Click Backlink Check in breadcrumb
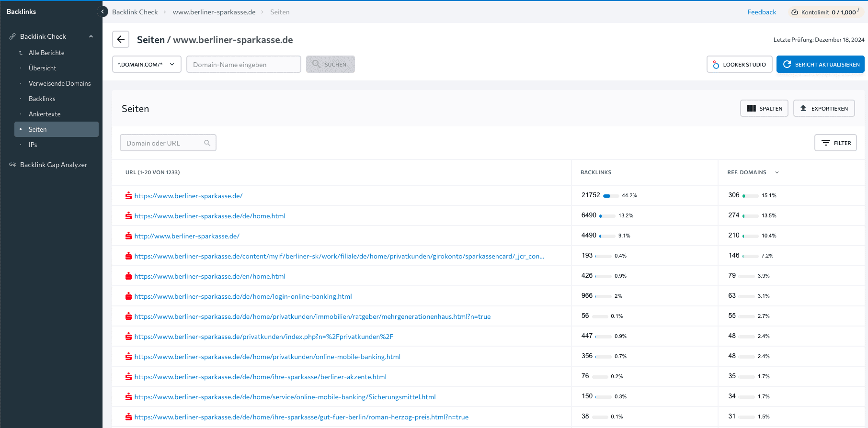The width and height of the screenshot is (868, 428). [x=135, y=12]
